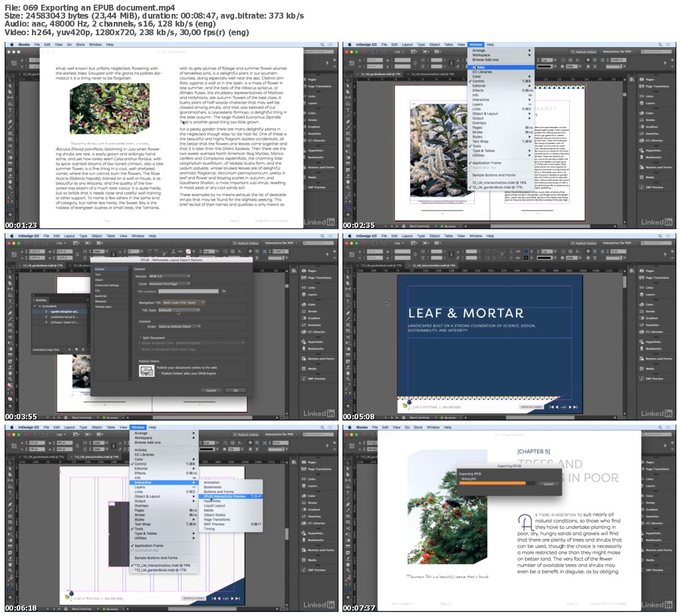The width and height of the screenshot is (681, 616).
Task: Open the Media panel in the 00:06:18 frame
Action: pos(309,560)
